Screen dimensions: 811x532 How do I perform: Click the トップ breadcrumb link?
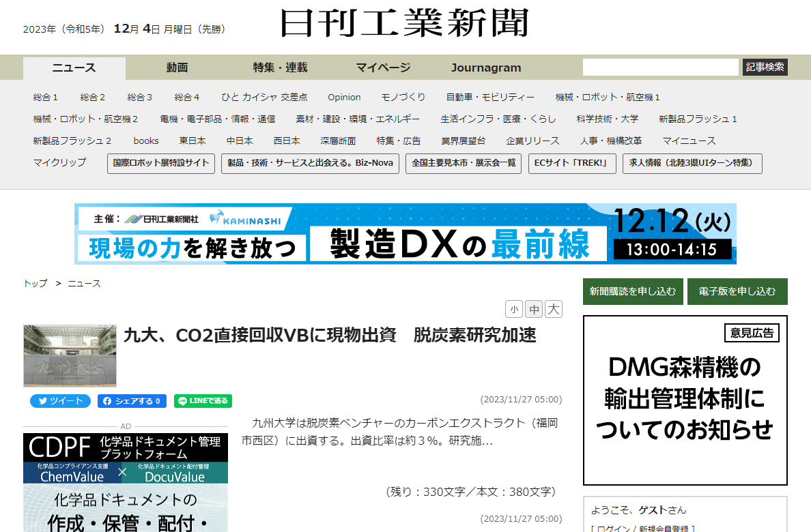(x=35, y=283)
